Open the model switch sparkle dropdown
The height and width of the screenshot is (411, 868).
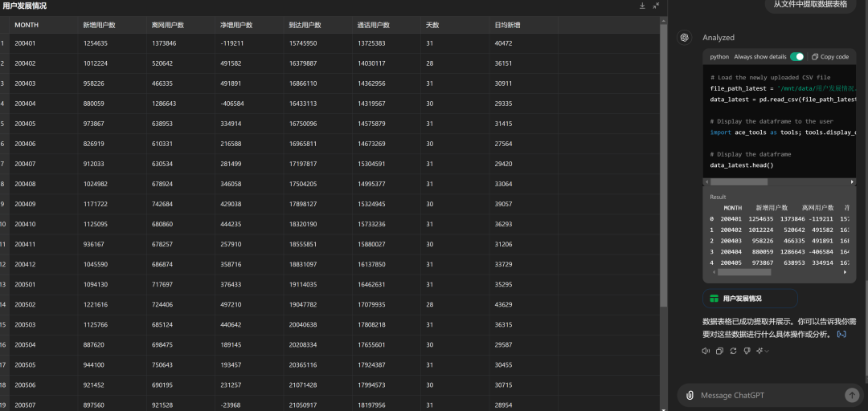tap(762, 351)
